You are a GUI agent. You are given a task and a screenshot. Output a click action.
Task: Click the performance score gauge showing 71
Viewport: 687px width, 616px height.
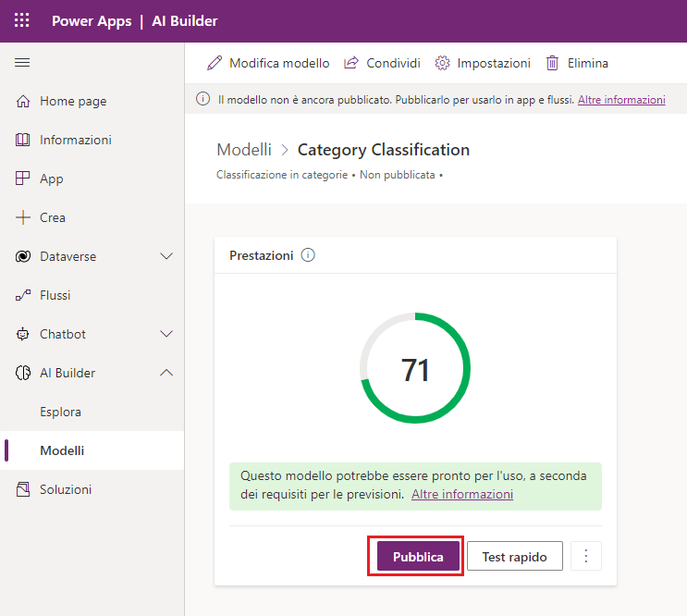pyautogui.click(x=415, y=368)
